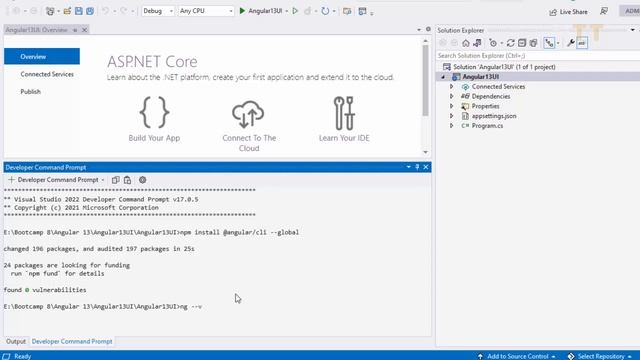Expand the Connected Services node
Viewport: 640px width, 360px height.
click(451, 87)
